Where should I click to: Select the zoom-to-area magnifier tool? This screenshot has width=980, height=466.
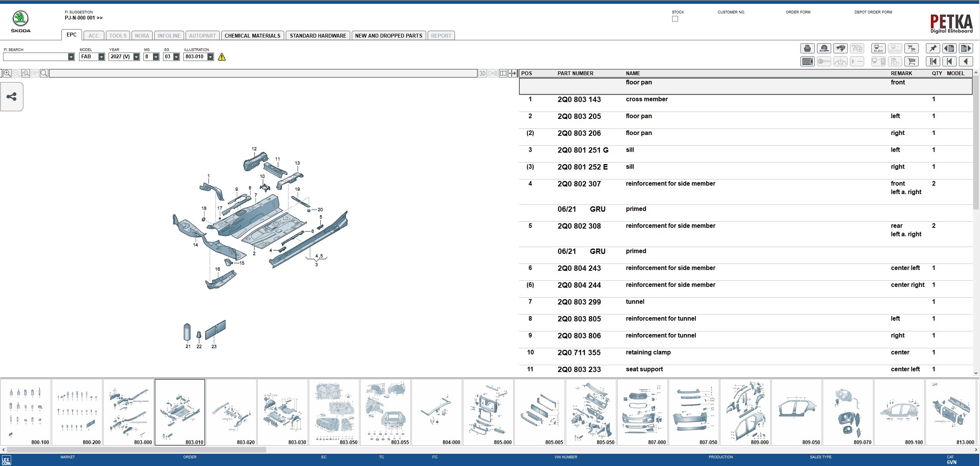point(26,73)
